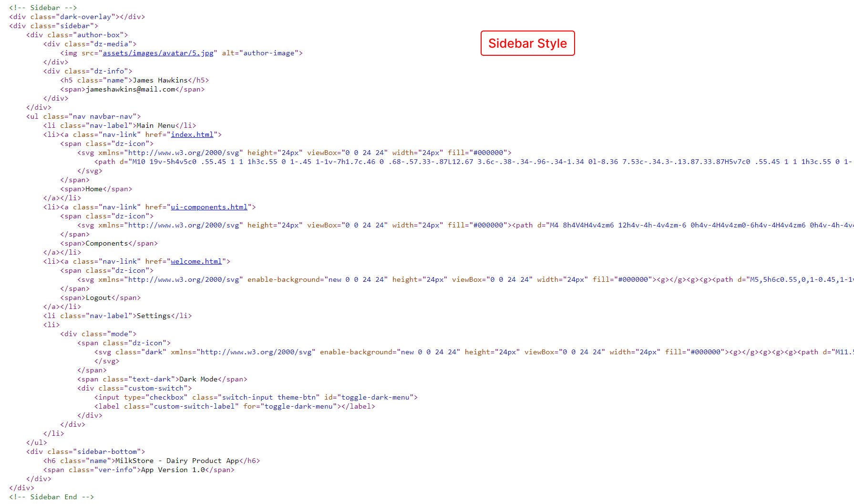
Task: Click the James Hawkins name text
Action: (160, 80)
